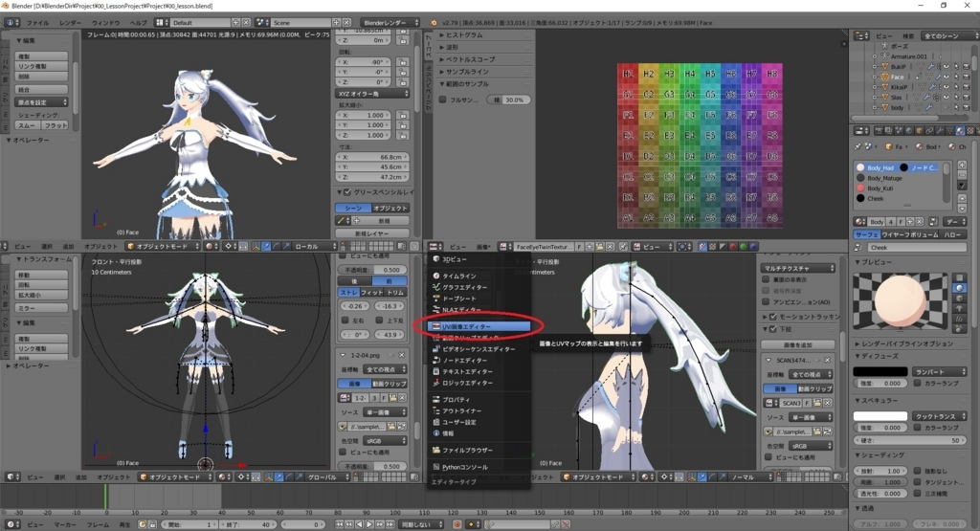Open the Constraints chain tab icon

tap(930, 131)
